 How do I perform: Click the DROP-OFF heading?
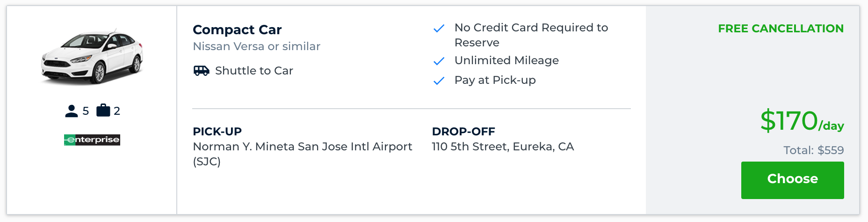(463, 132)
